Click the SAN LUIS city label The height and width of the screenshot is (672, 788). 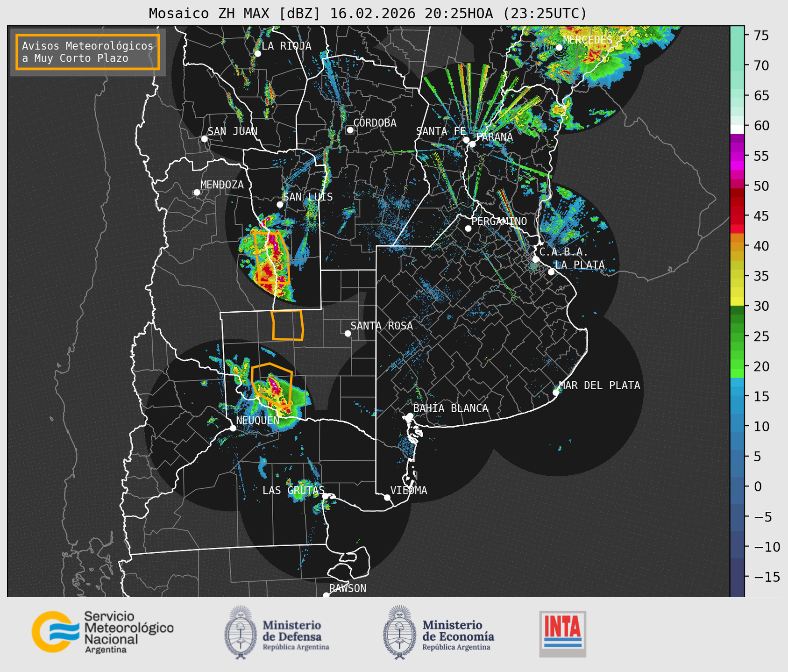click(308, 197)
